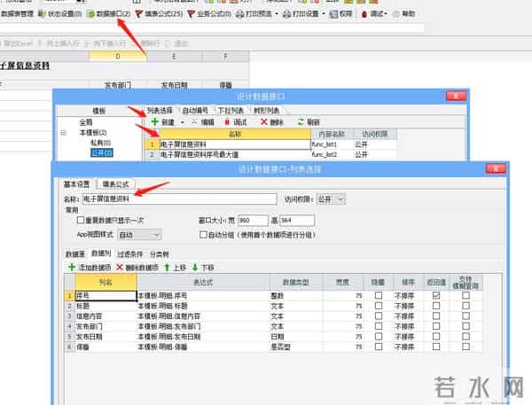Click the window width input field
The width and height of the screenshot is (532, 405).
[253, 221]
